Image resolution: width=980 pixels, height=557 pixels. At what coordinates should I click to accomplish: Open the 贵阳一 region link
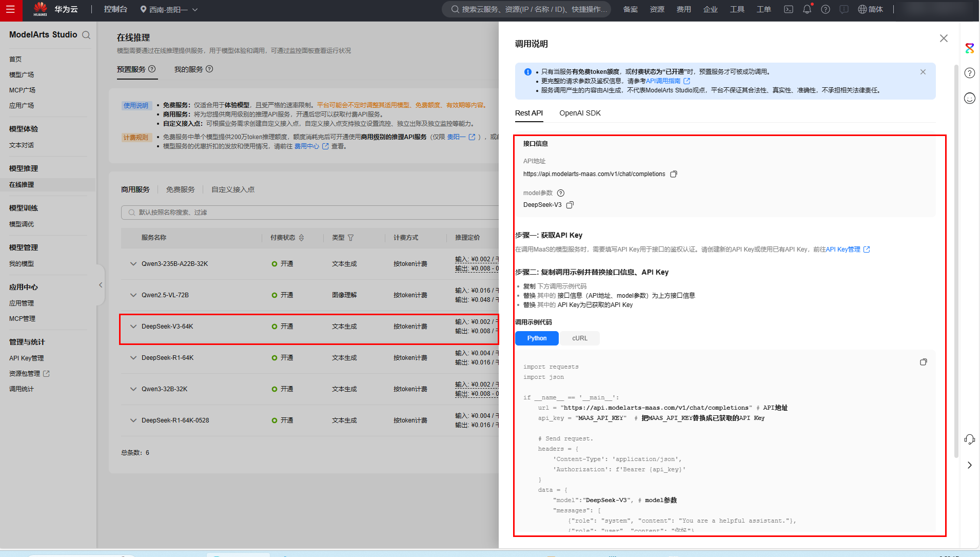pos(461,137)
